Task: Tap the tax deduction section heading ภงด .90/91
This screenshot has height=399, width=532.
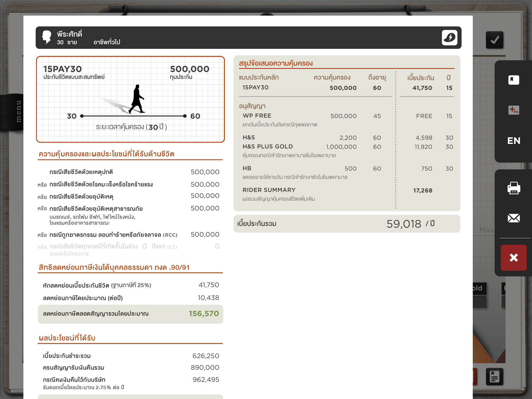Action: click(x=114, y=267)
